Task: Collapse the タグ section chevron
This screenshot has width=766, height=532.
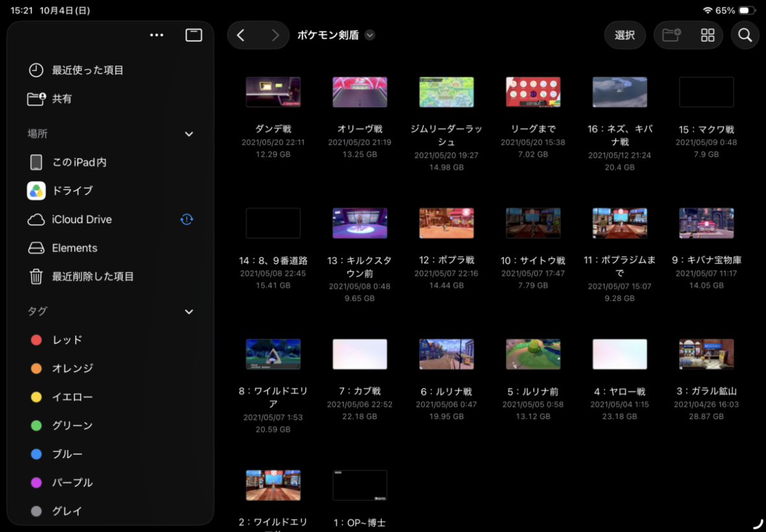Action: pos(189,312)
